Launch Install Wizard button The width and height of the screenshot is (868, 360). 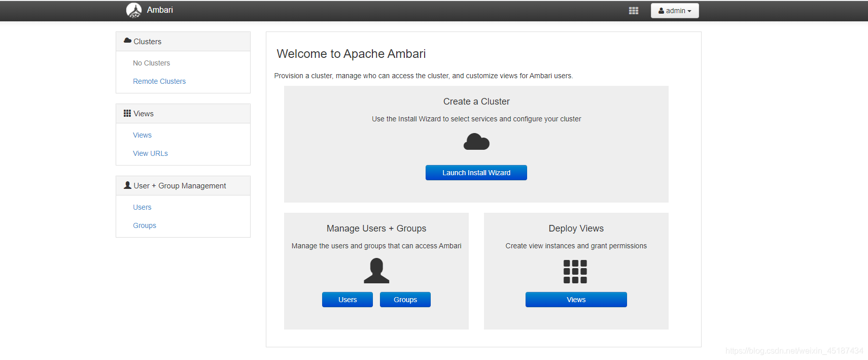pos(476,173)
